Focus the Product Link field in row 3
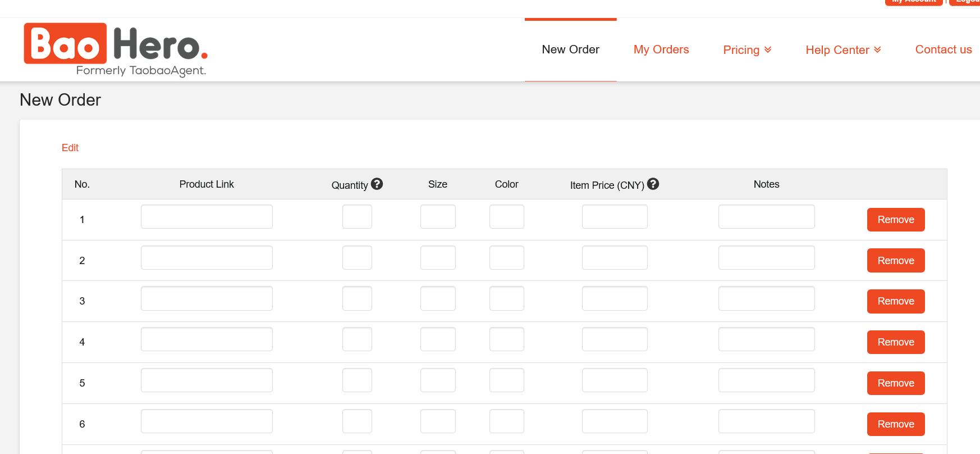The image size is (980, 454). (207, 298)
